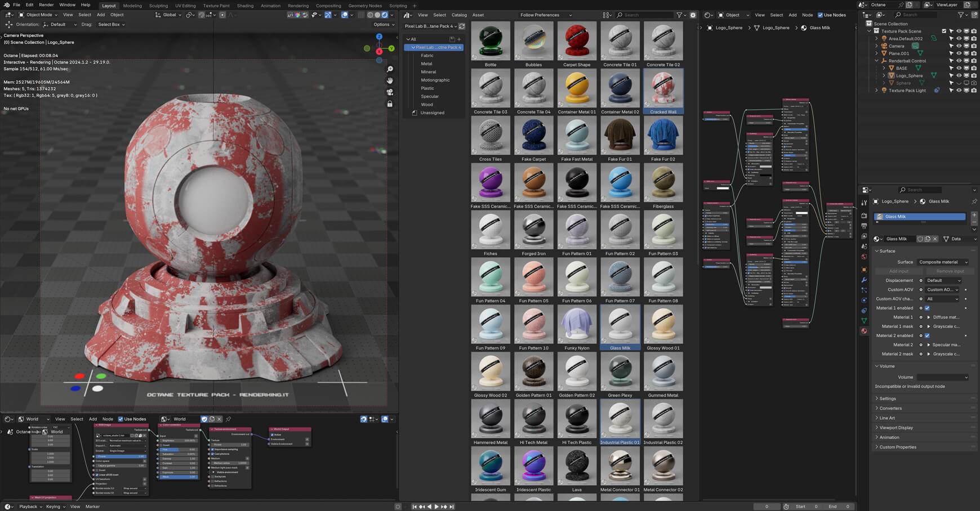This screenshot has height=511, width=980.
Task: Toggle Texture Pack Light render camera icon
Action: click(974, 90)
